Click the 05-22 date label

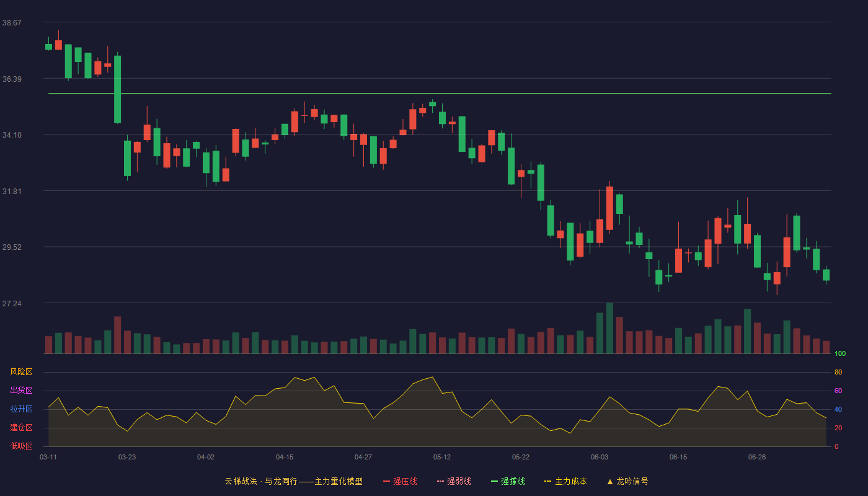(x=521, y=457)
